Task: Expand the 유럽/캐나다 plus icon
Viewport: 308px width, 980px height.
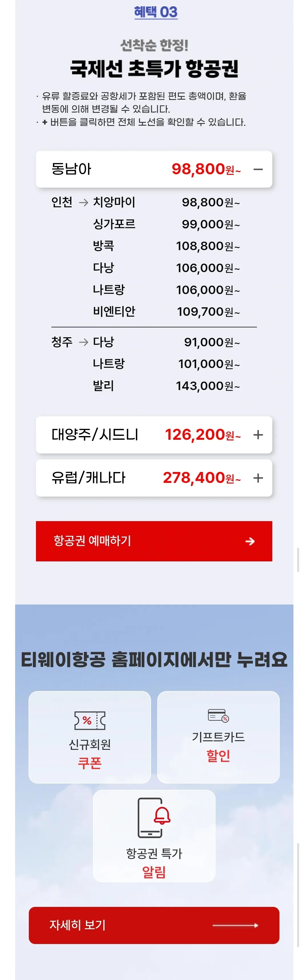Action: pyautogui.click(x=258, y=478)
